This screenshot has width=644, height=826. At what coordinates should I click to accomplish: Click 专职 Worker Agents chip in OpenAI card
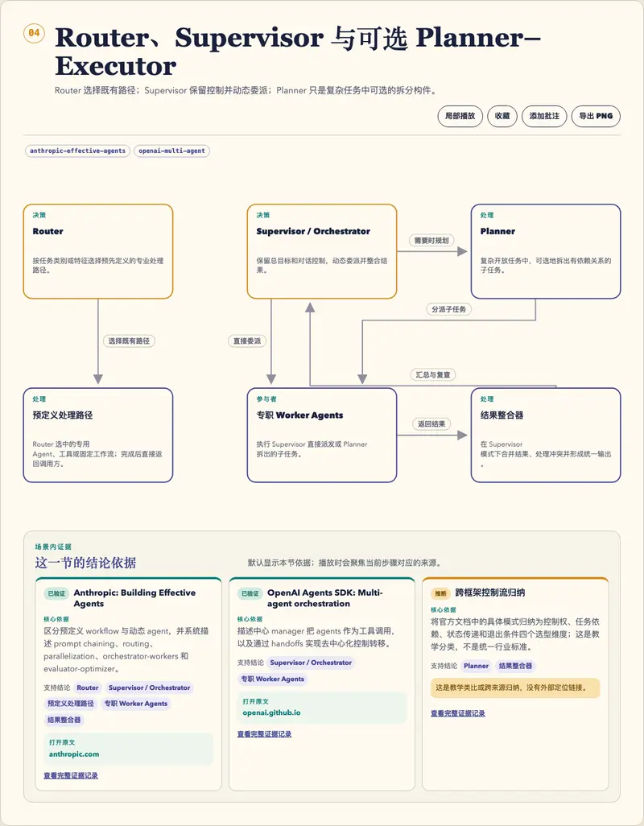coord(272,679)
